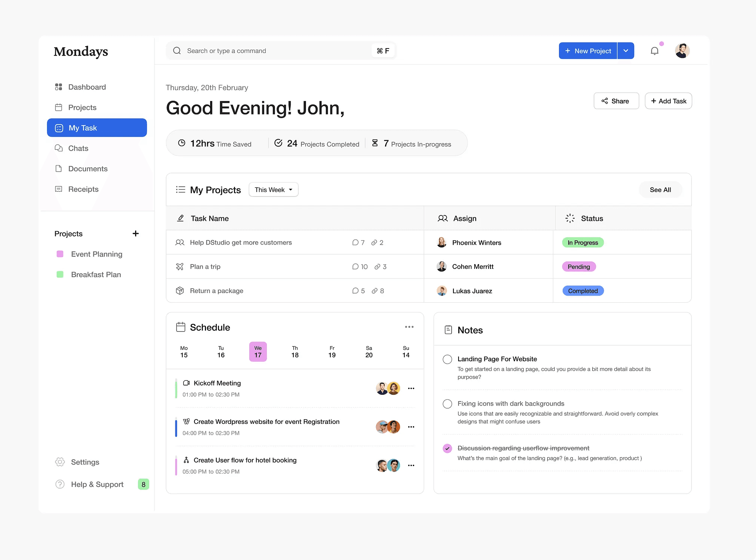Click the Add Task button

click(x=668, y=101)
